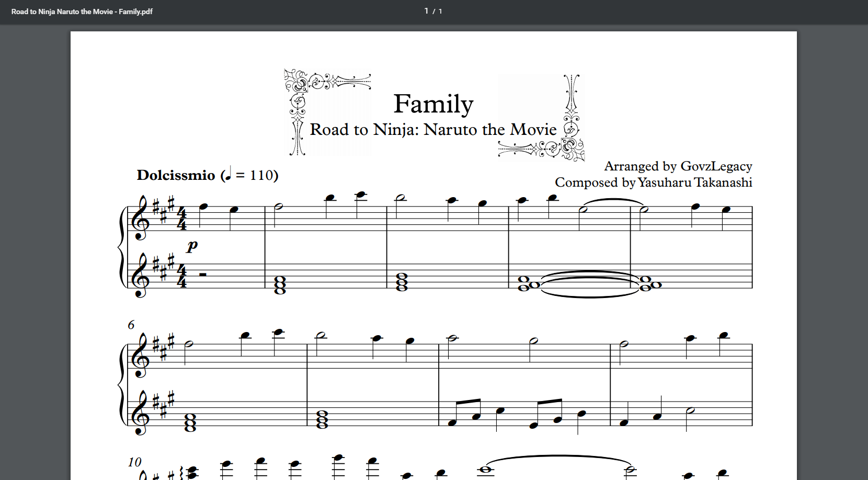Click the "110" tempo value
The height and width of the screenshot is (480, 868).
(261, 175)
